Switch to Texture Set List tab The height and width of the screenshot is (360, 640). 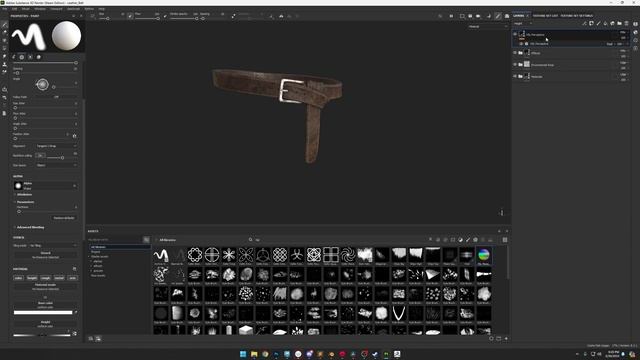[x=545, y=16]
